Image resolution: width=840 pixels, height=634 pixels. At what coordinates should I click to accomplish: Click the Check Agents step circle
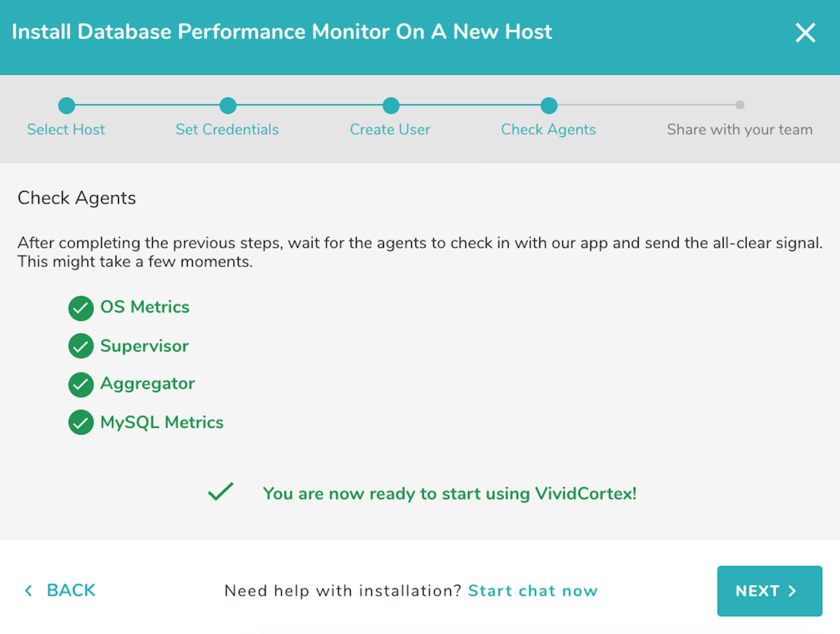click(548, 106)
